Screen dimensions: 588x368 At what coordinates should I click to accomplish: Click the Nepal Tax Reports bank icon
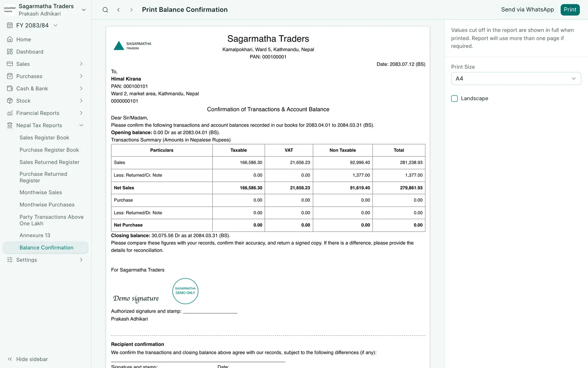coord(10,125)
